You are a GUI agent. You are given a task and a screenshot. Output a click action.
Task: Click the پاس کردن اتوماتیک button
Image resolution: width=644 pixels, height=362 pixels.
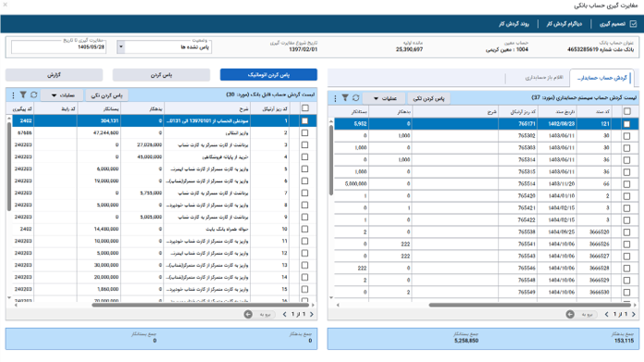click(268, 75)
